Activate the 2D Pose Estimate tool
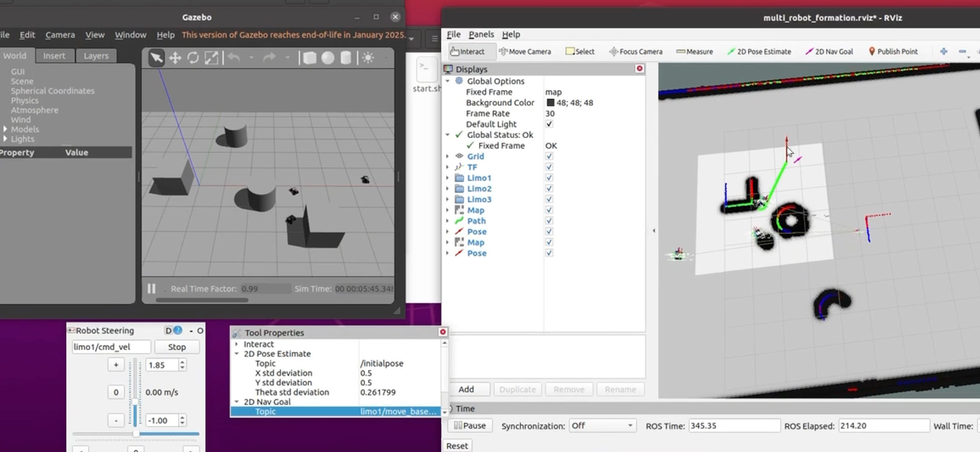 [x=759, y=52]
